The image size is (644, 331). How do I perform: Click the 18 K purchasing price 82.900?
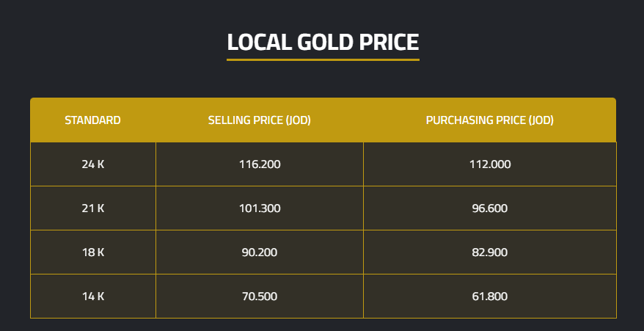tap(490, 252)
